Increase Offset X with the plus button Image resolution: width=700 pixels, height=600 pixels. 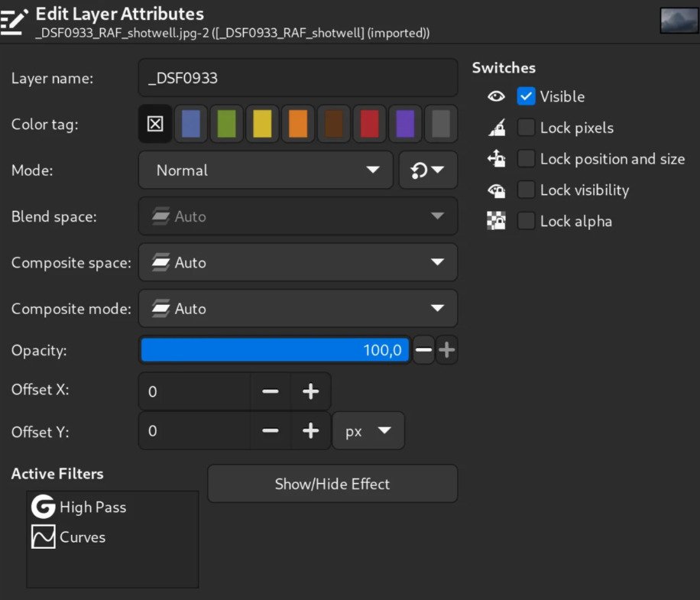310,392
